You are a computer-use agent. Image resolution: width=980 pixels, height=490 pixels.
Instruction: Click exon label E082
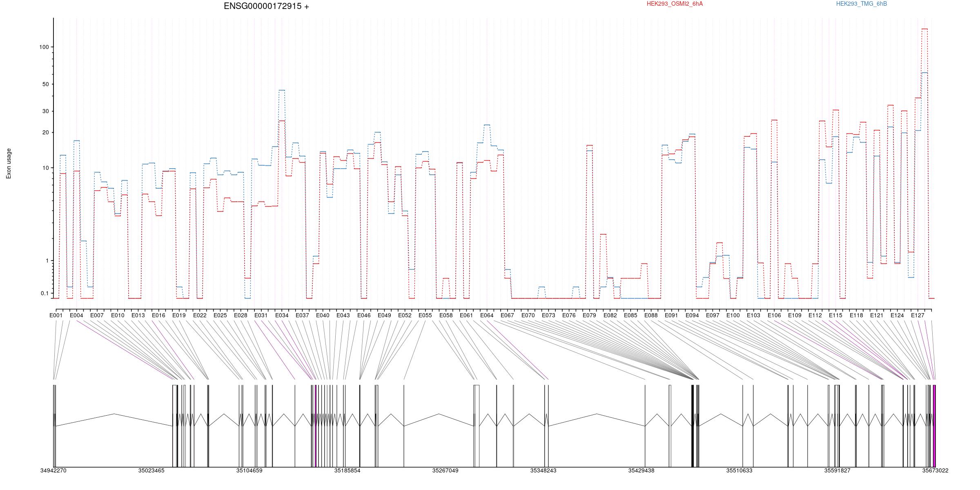click(x=610, y=315)
